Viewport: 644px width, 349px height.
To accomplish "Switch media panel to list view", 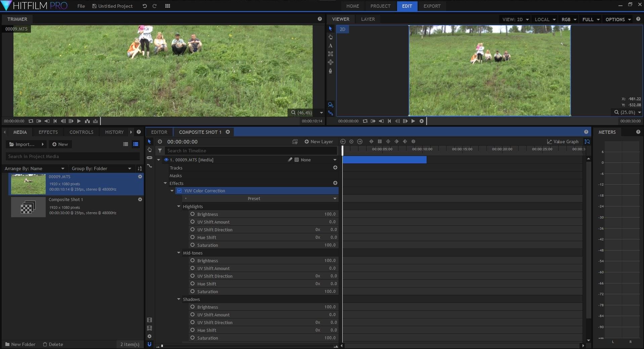I will coord(126,144).
